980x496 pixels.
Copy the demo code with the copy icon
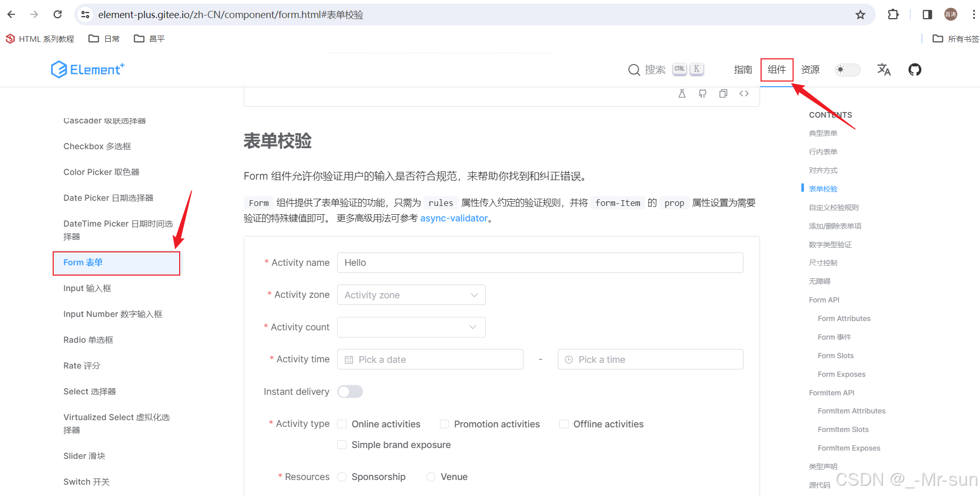(x=723, y=93)
